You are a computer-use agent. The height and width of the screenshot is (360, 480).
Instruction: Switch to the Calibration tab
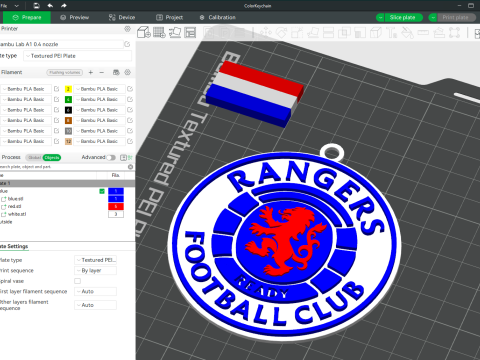(x=218, y=17)
